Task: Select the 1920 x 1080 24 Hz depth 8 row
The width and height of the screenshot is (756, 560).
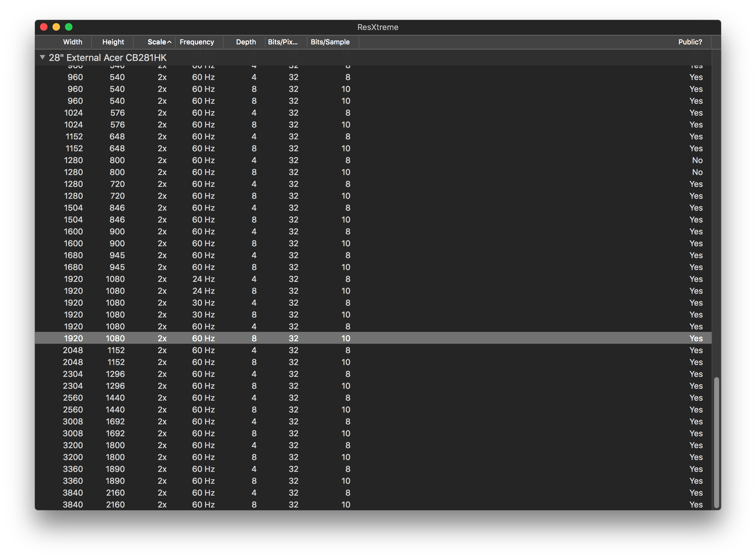Action: pyautogui.click(x=203, y=291)
